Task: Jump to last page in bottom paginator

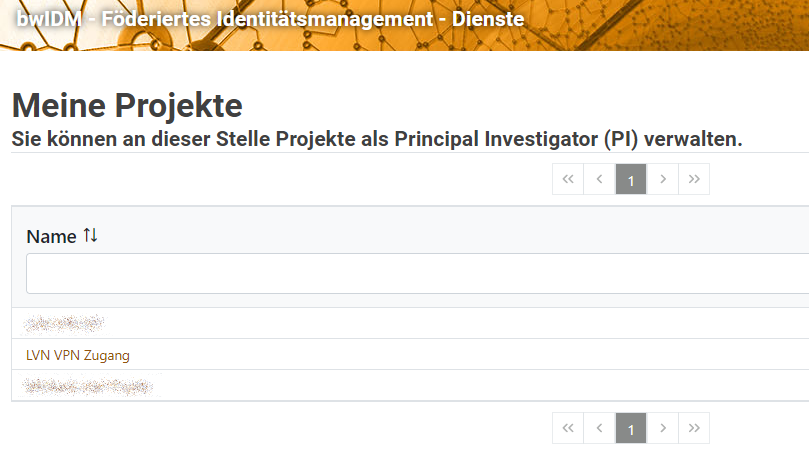Action: pyautogui.click(x=694, y=428)
